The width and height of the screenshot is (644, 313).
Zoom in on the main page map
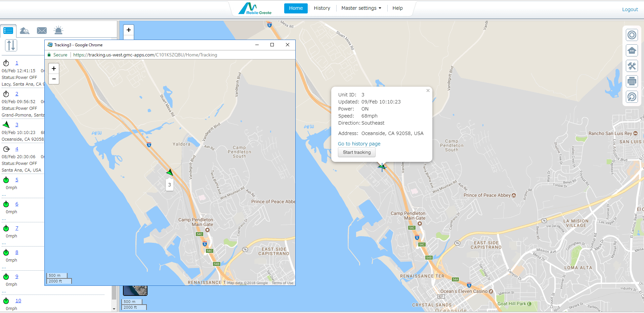[129, 30]
